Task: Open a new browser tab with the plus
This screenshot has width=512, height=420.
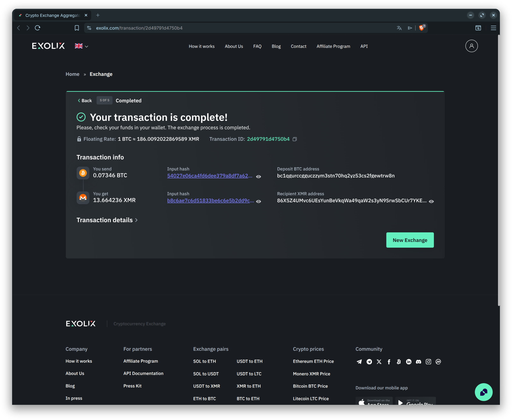Action: tap(98, 15)
